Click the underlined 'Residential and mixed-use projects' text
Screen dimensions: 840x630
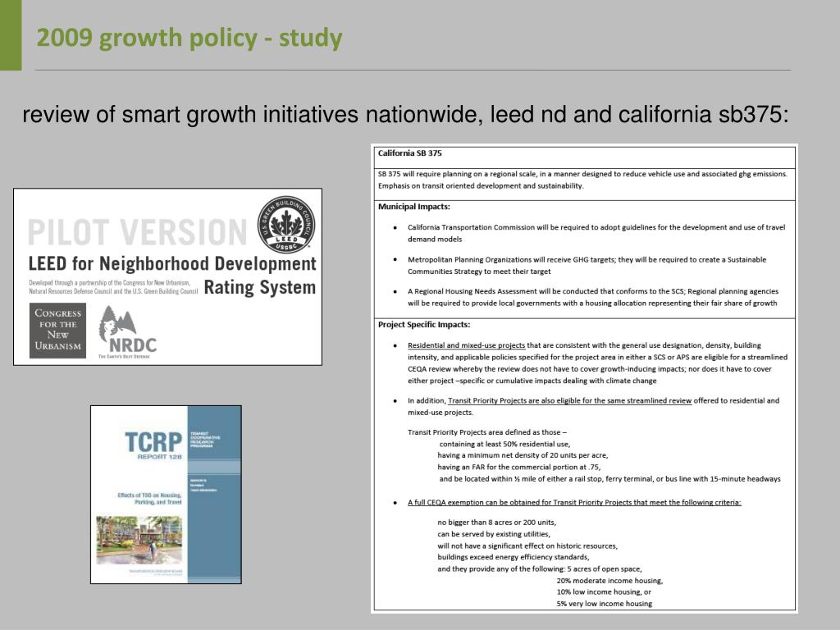pyautogui.click(x=466, y=345)
